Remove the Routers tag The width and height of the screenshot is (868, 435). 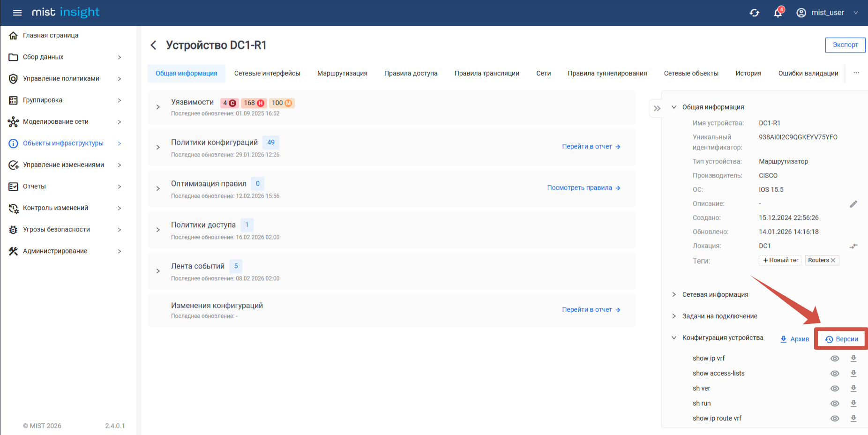(x=833, y=260)
